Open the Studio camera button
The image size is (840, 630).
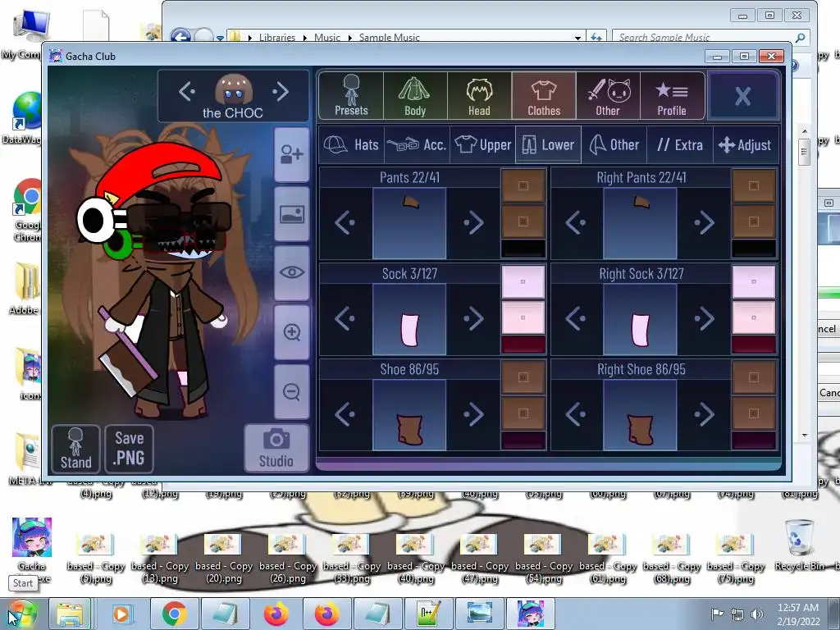tap(276, 449)
